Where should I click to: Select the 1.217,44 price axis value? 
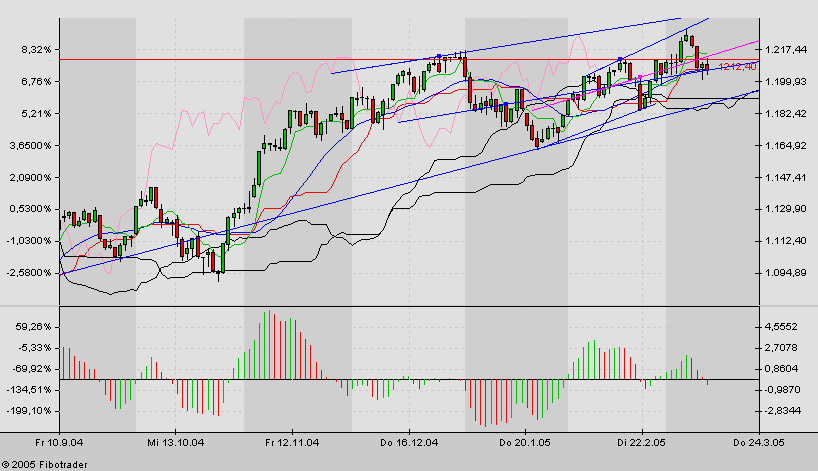tap(788, 50)
